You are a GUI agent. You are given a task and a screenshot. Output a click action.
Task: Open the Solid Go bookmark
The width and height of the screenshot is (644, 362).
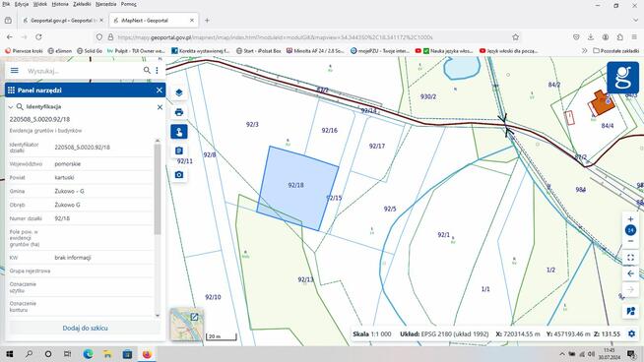coord(90,51)
